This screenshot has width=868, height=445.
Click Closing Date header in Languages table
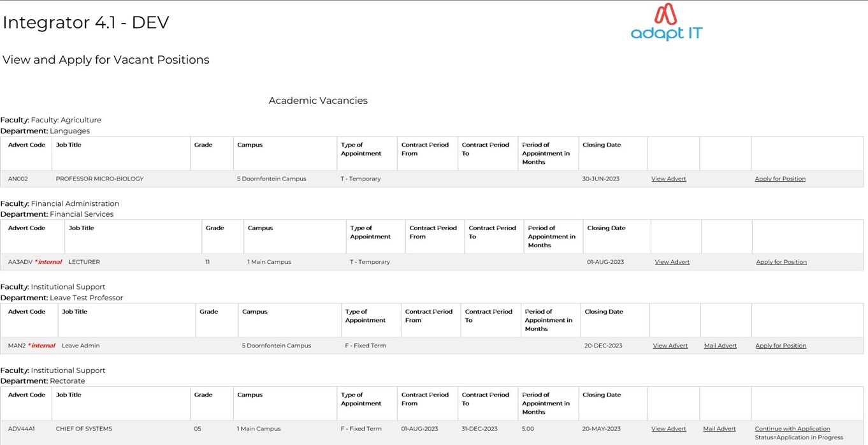pos(602,145)
